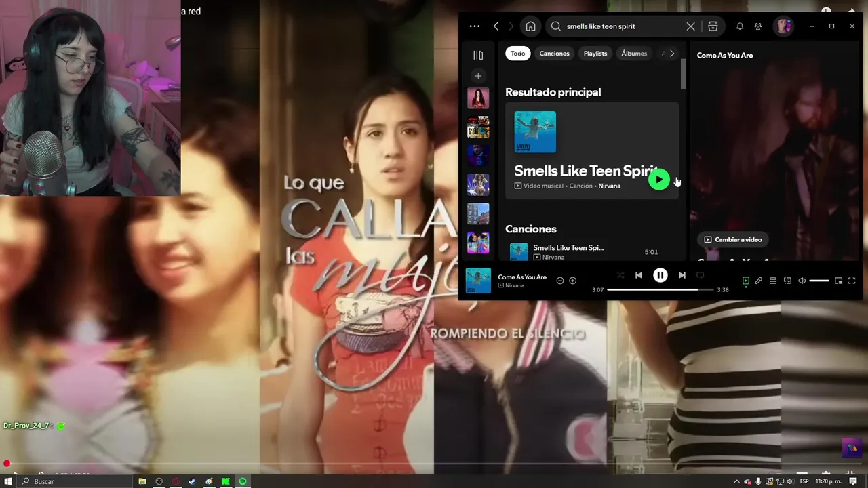
Task: Show more filter chips with right chevron
Action: point(672,54)
